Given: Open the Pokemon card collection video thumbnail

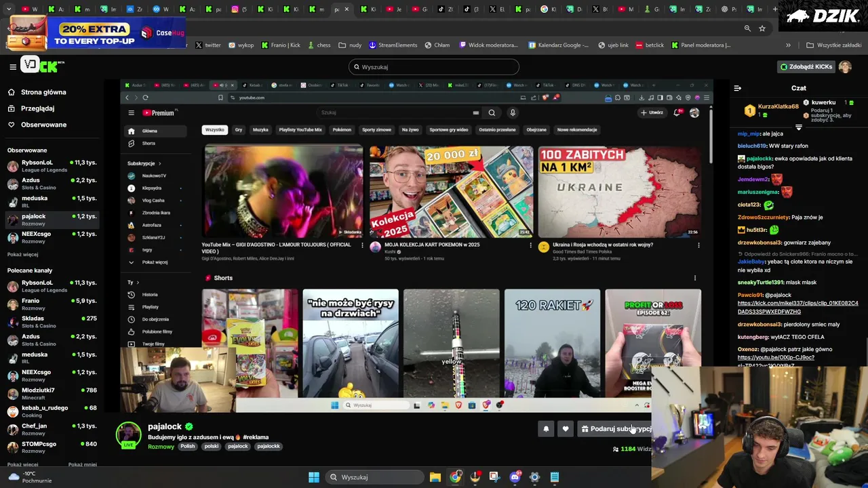Looking at the screenshot, I should [452, 191].
